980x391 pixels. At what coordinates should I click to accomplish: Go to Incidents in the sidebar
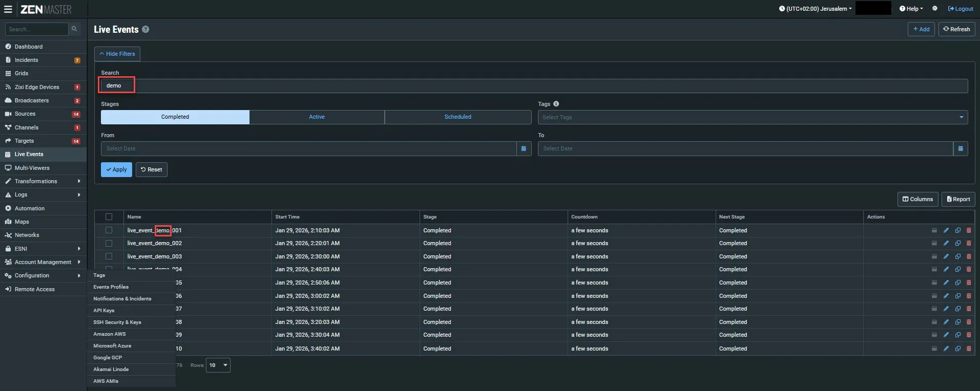point(43,60)
